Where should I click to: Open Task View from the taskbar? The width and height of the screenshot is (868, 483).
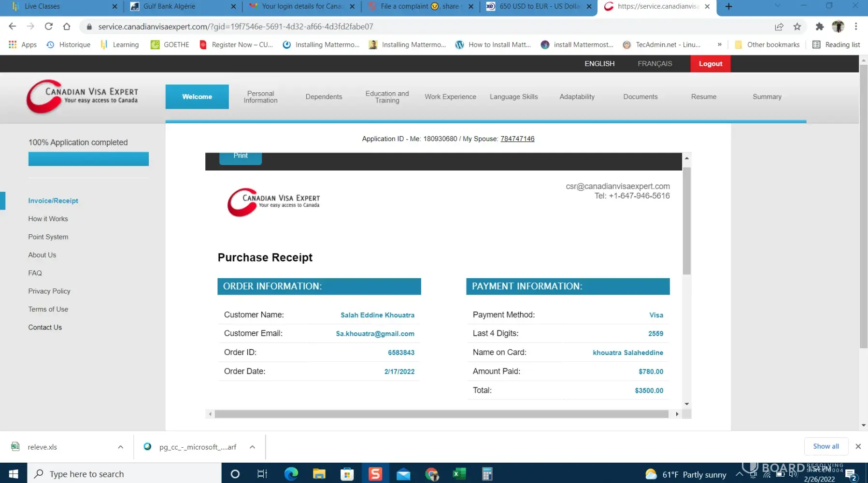click(x=262, y=474)
